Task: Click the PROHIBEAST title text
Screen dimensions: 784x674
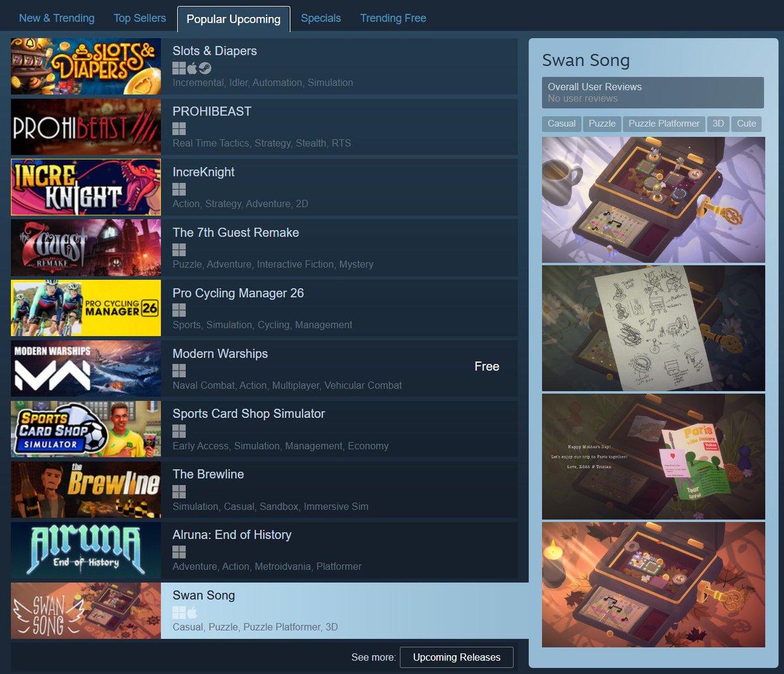Action: [212, 111]
